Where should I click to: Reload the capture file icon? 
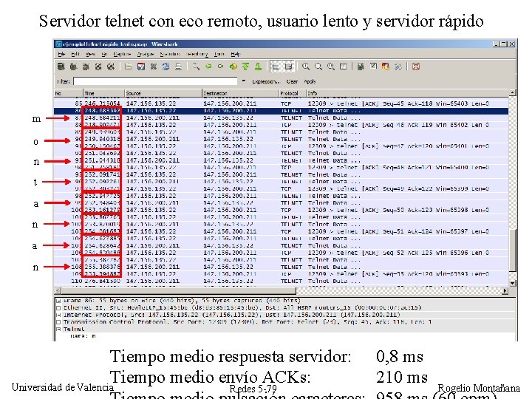[x=166, y=66]
